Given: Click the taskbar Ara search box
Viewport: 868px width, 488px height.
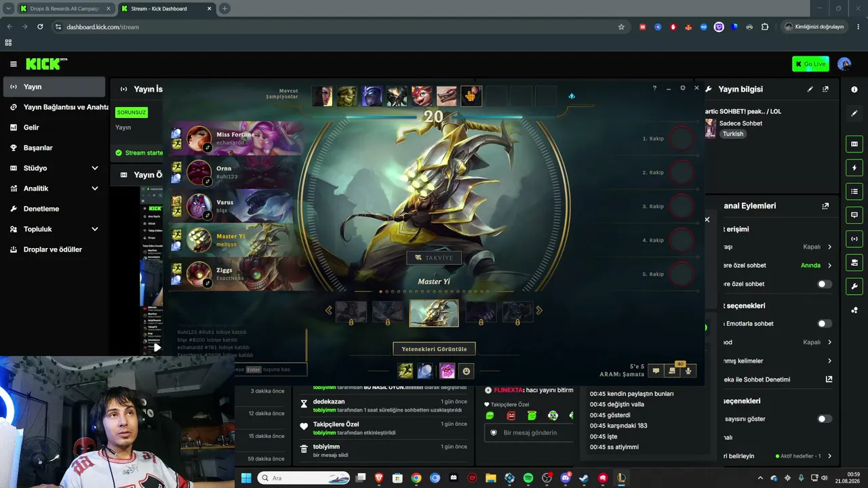Looking at the screenshot, I should [x=304, y=478].
